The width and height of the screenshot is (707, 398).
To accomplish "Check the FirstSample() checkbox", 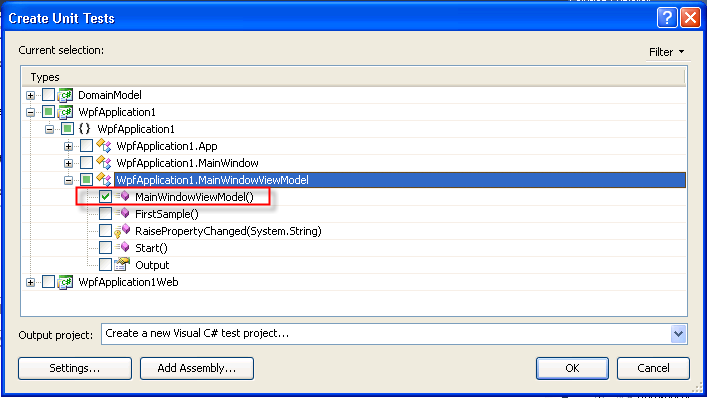I will pos(105,214).
